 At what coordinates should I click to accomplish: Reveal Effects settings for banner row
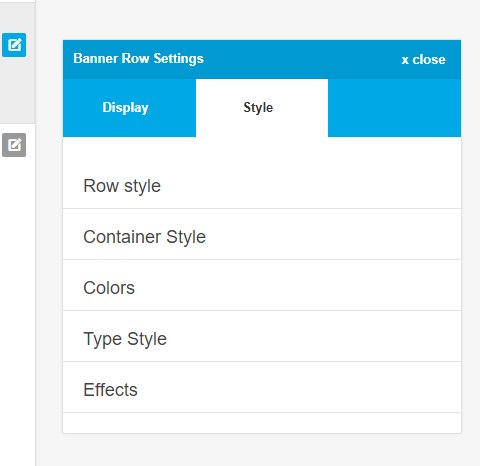tap(262, 389)
